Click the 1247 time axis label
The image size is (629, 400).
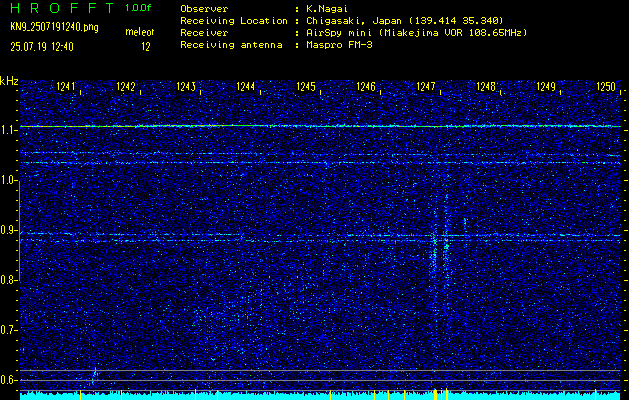(426, 86)
